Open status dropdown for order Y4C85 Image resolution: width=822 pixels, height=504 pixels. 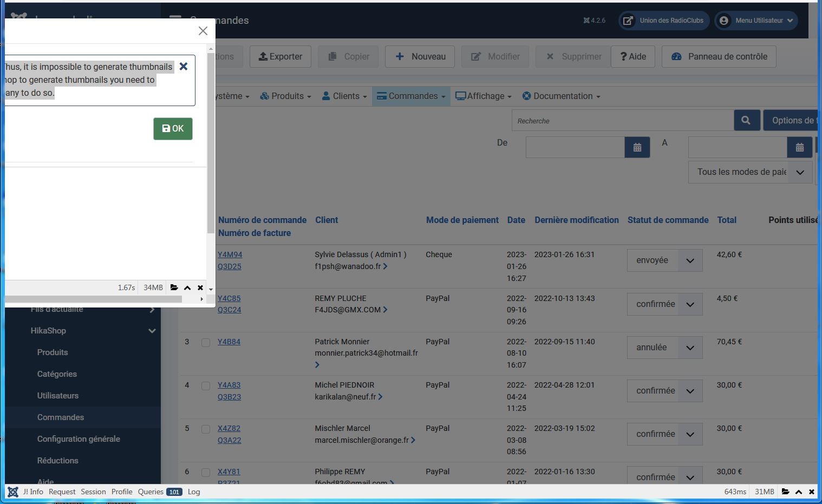pos(665,304)
